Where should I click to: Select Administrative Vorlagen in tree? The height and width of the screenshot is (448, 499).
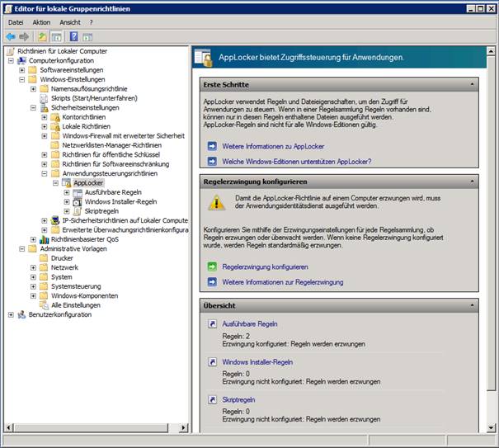click(73, 248)
